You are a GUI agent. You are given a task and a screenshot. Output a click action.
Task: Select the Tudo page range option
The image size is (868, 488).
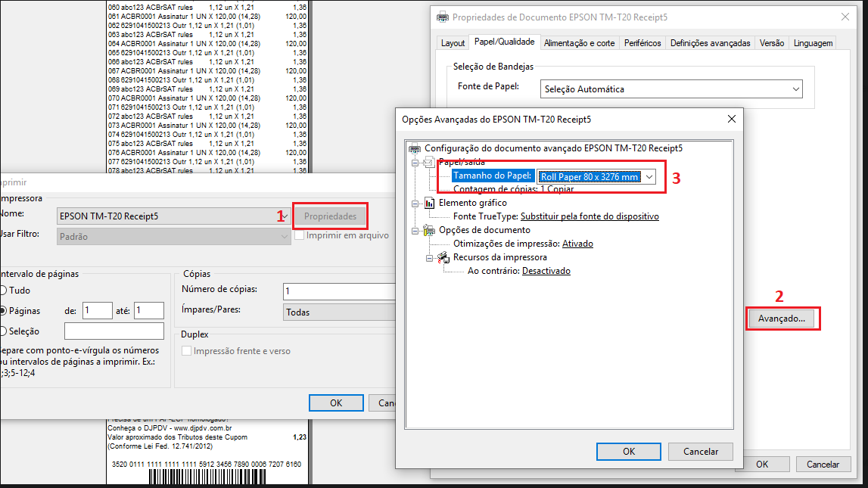(x=3, y=291)
